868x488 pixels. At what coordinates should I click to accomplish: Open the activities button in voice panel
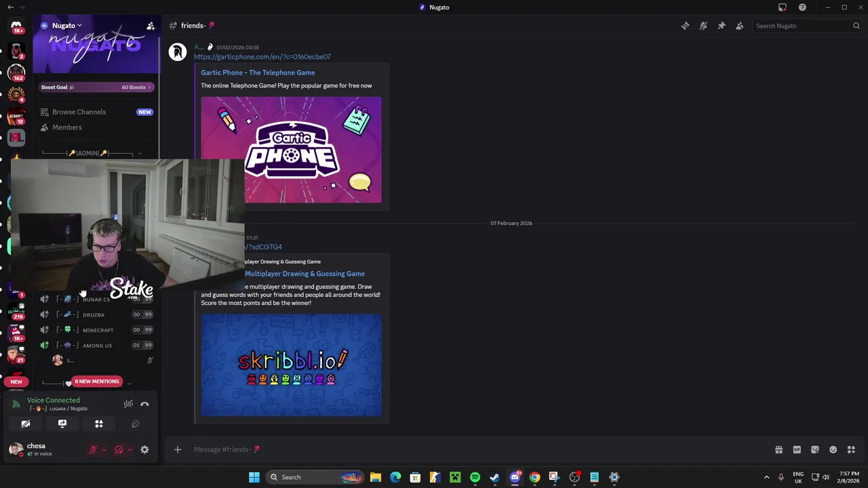[x=99, y=424]
